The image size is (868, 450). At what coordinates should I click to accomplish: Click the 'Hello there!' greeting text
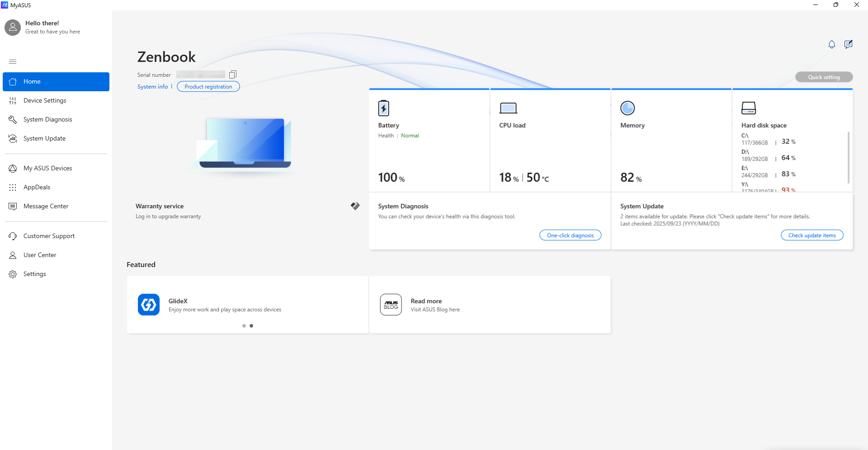coord(42,23)
